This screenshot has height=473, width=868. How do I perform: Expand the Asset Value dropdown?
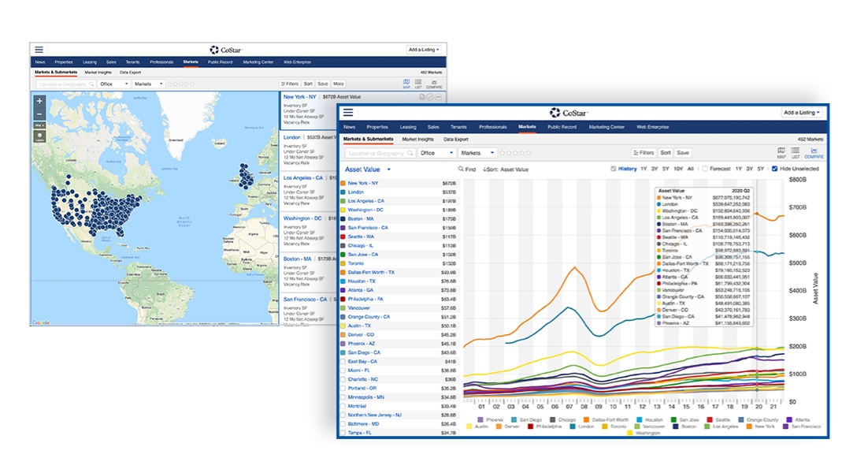point(389,169)
